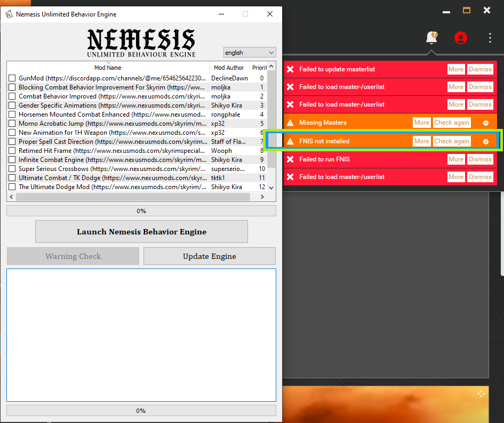Dismiss Failed to update masterlist notification
This screenshot has width=504, height=423.
coord(480,69)
